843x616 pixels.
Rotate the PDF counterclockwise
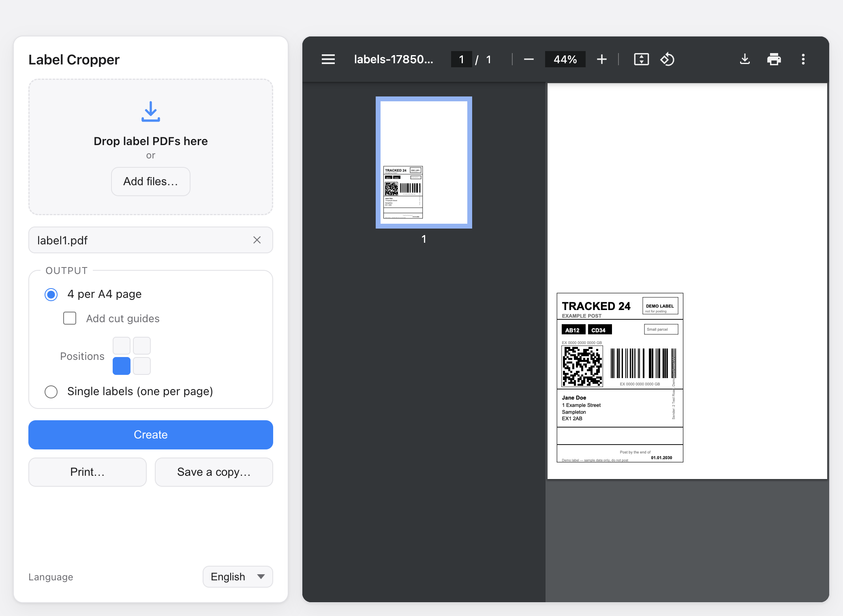coord(667,59)
